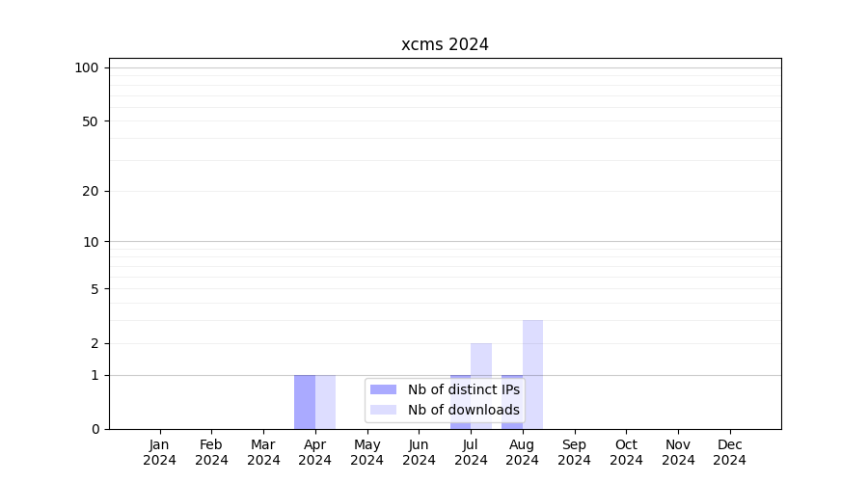
Task: Click the 'Oct 2024' x-axis label
Action: pos(626,452)
